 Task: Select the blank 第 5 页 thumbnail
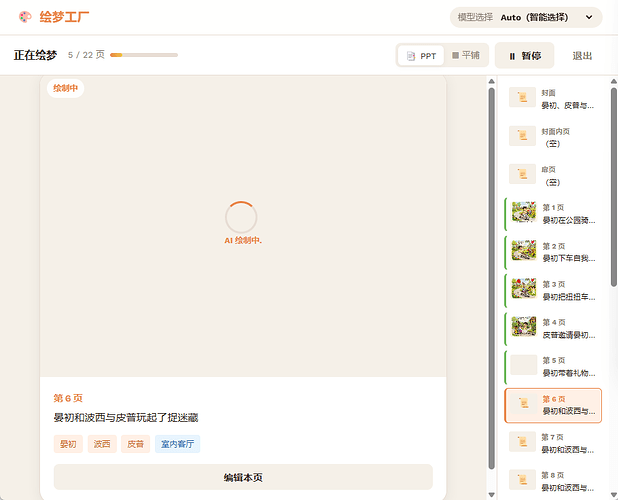(x=524, y=365)
